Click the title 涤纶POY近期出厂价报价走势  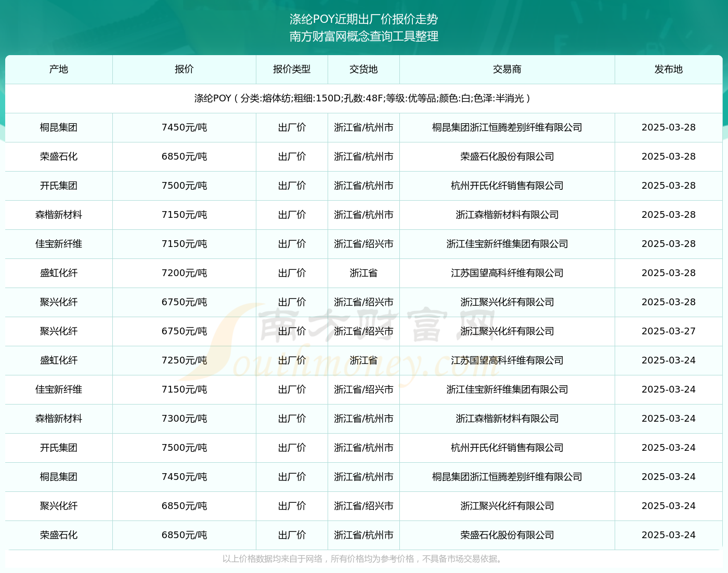[x=363, y=19]
